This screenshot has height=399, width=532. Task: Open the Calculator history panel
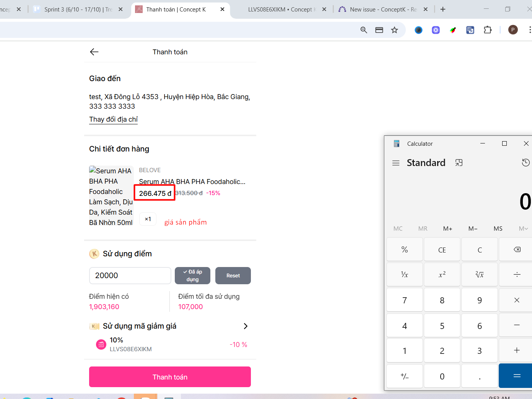pos(525,163)
